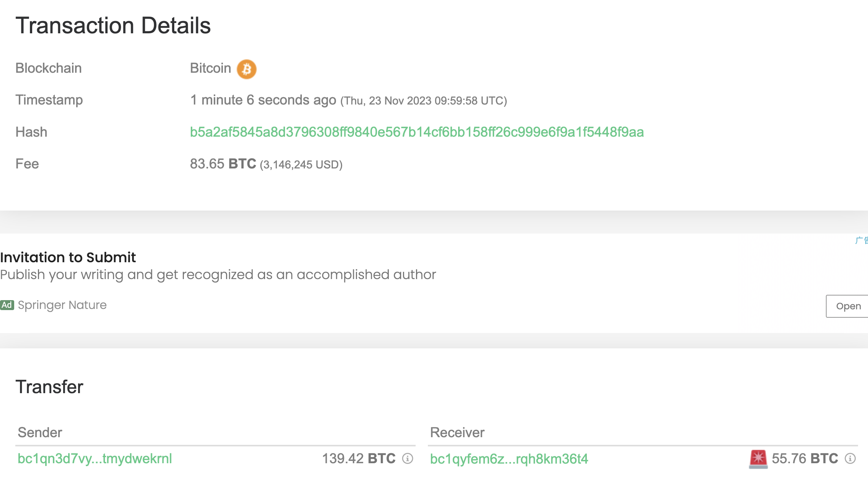The width and height of the screenshot is (868, 477).
Task: Click the info icon beside 139.42 BTC
Action: pyautogui.click(x=408, y=458)
